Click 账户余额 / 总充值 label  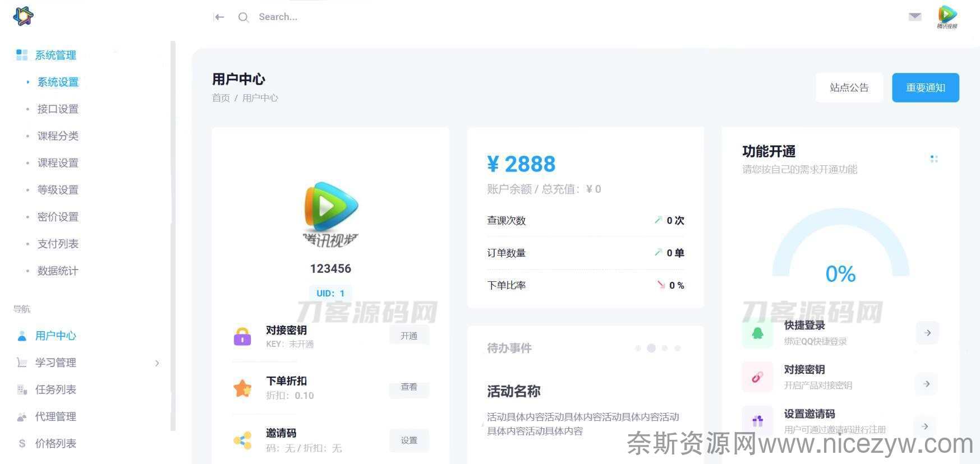544,189
